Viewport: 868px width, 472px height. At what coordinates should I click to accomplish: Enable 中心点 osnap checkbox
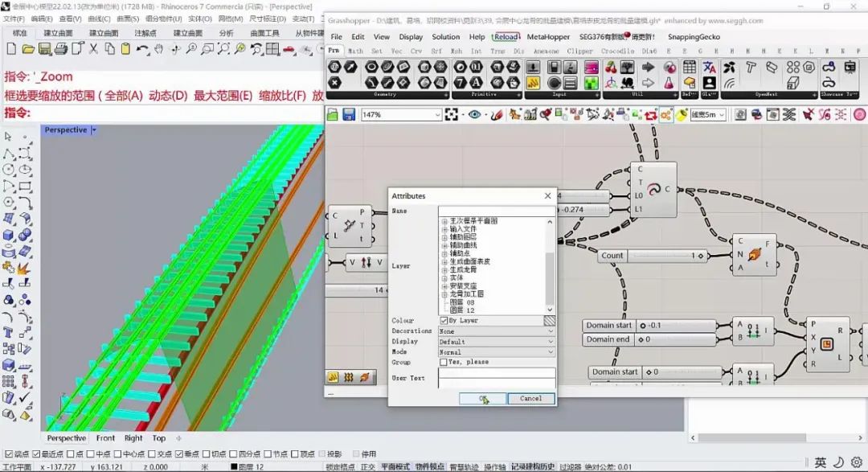click(117, 454)
